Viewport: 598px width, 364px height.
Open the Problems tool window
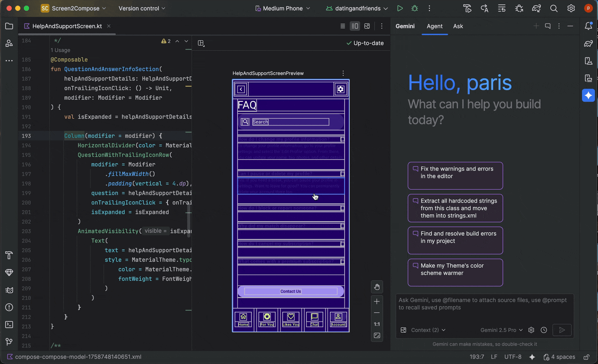pos(9,307)
